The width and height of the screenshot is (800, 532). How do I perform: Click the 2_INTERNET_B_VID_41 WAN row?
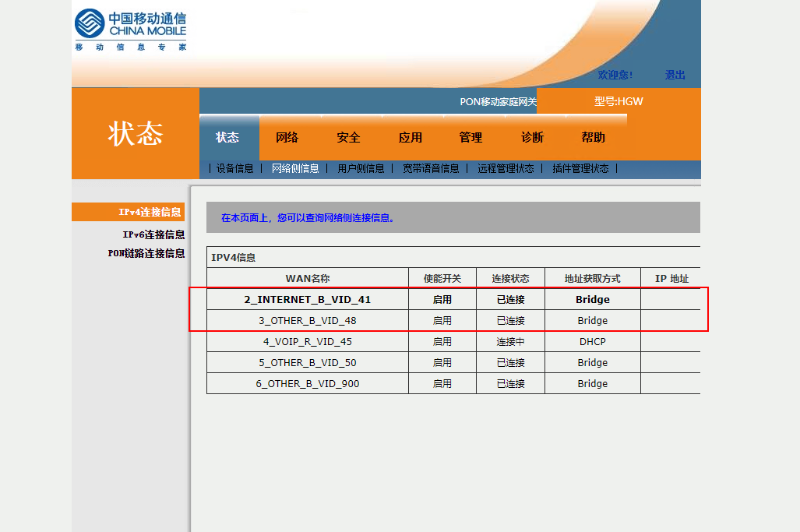[x=308, y=300]
